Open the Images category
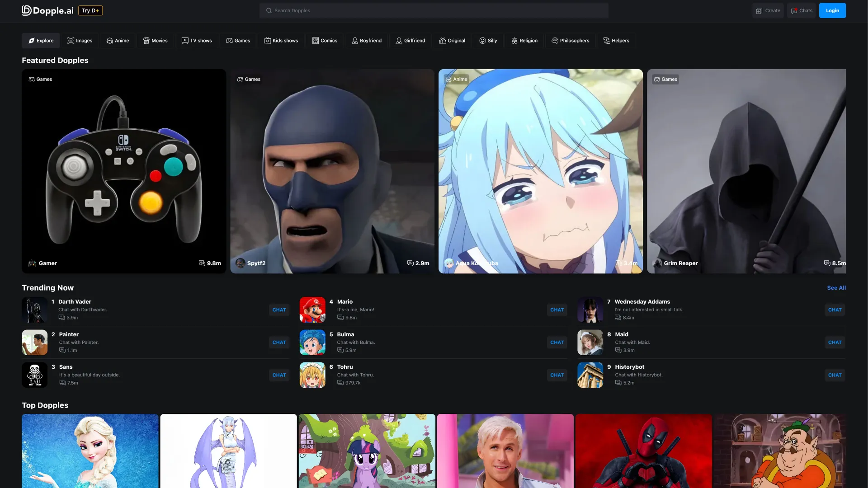This screenshot has width=868, height=488. tap(80, 41)
